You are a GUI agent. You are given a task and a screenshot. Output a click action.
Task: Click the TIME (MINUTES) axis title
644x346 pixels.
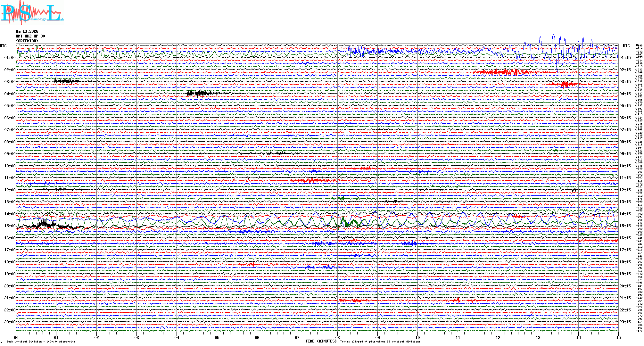click(321, 341)
